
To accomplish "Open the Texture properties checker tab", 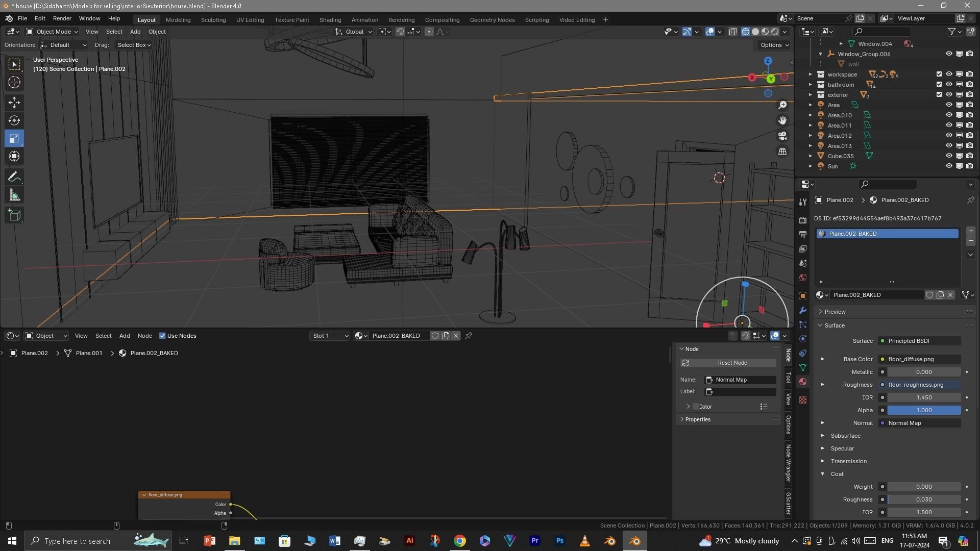I will 803,400.
